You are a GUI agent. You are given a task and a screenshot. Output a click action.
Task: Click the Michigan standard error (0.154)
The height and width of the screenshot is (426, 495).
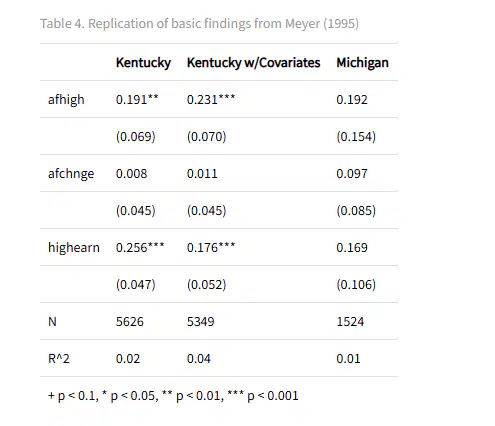(x=356, y=137)
